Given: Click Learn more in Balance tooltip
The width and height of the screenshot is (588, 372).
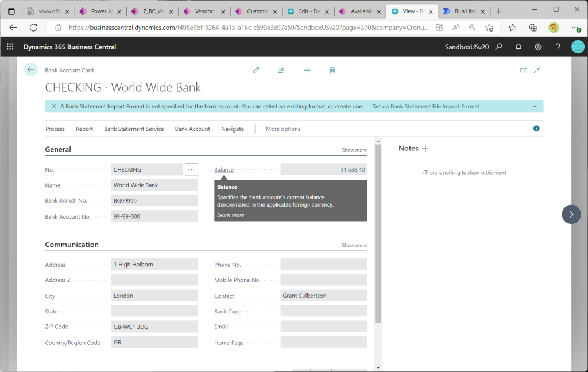Looking at the screenshot, I should point(231,215).
